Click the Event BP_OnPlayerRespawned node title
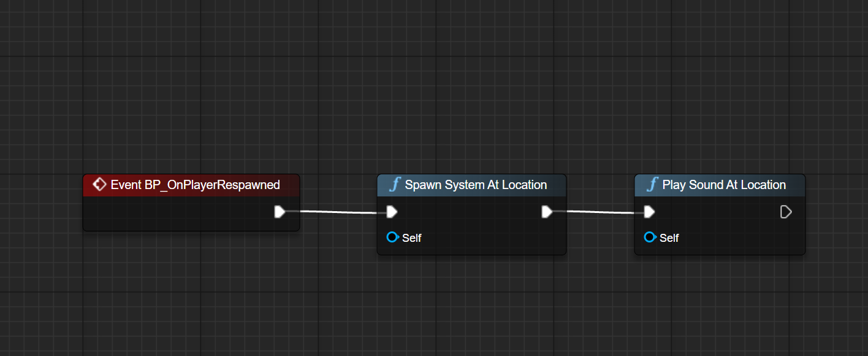Screen dimensions: 868x356 click(x=195, y=185)
